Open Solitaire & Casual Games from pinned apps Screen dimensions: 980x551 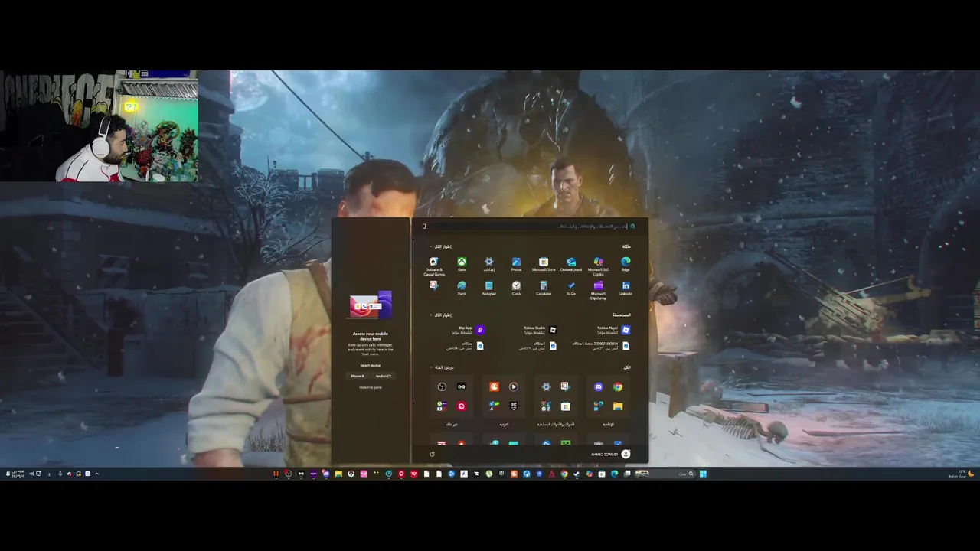click(434, 266)
